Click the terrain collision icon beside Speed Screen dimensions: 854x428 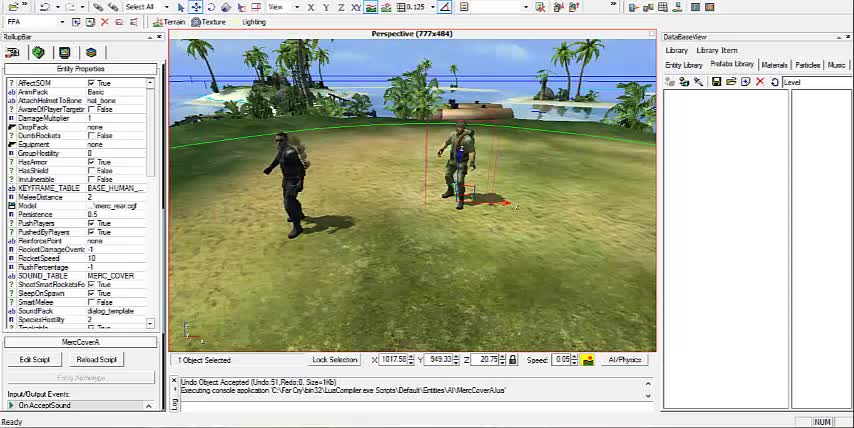[587, 360]
